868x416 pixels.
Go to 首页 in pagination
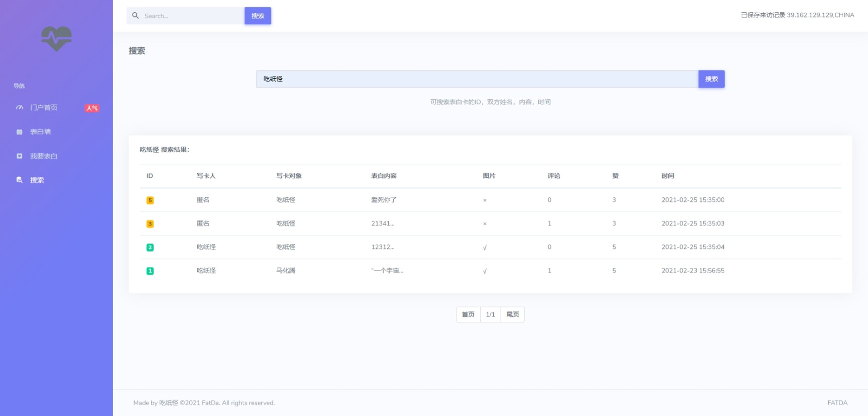tap(468, 314)
